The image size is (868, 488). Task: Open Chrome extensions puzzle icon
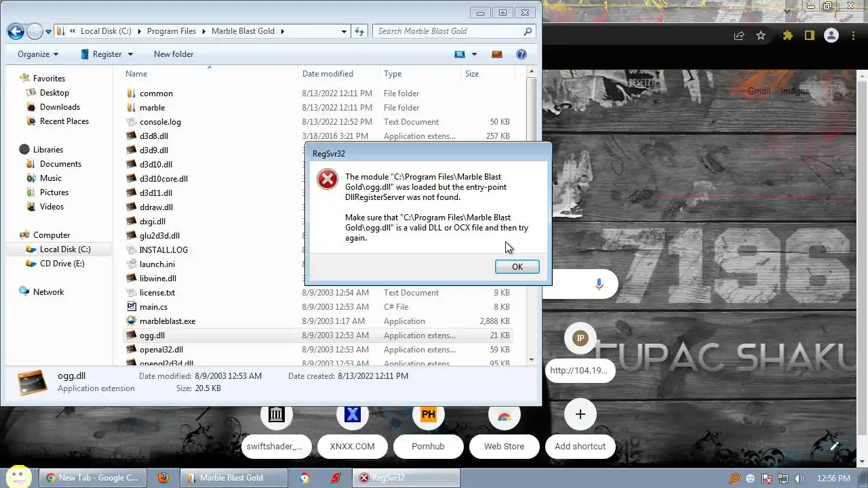[x=787, y=36]
